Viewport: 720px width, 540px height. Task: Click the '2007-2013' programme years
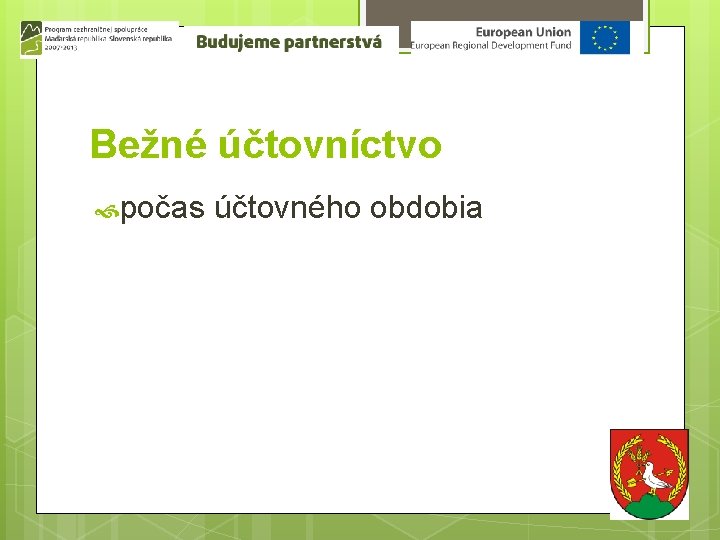61,47
